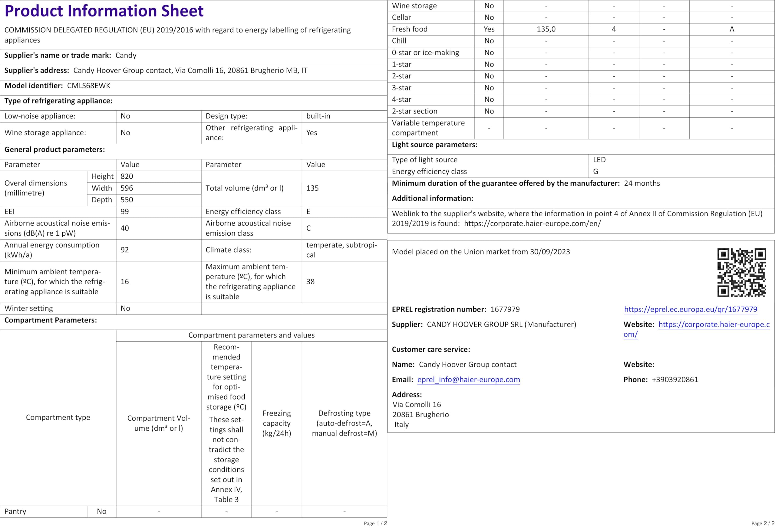Click model identifier CMLS68EWK text

(x=88, y=86)
